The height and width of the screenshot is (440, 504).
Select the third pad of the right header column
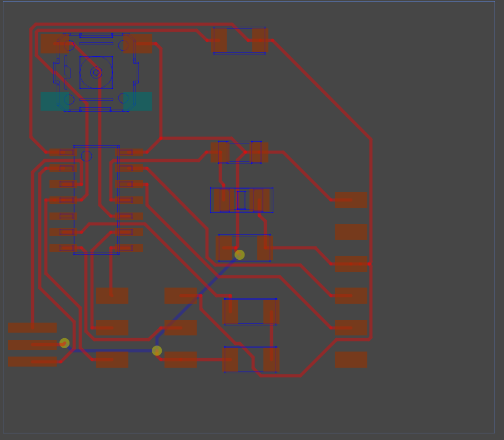[351, 264]
